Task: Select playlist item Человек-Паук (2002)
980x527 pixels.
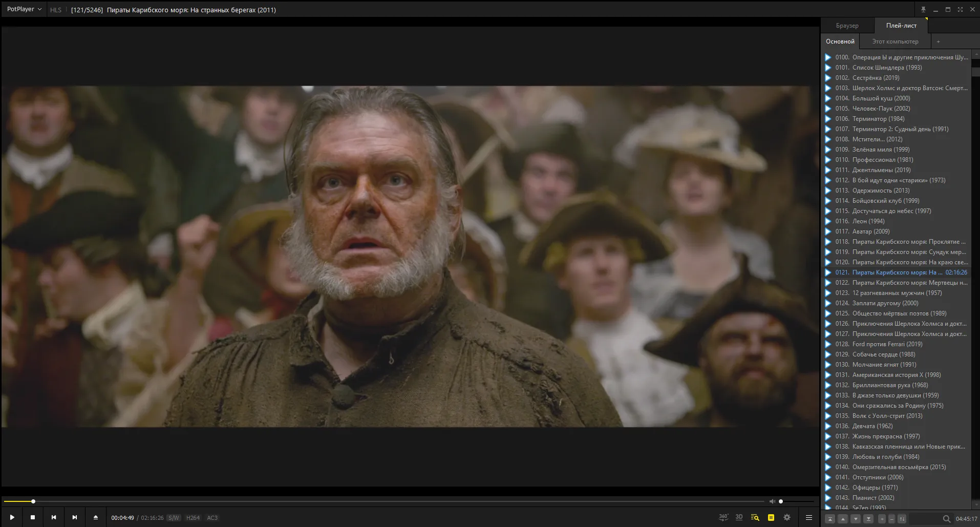Action: tap(897, 109)
